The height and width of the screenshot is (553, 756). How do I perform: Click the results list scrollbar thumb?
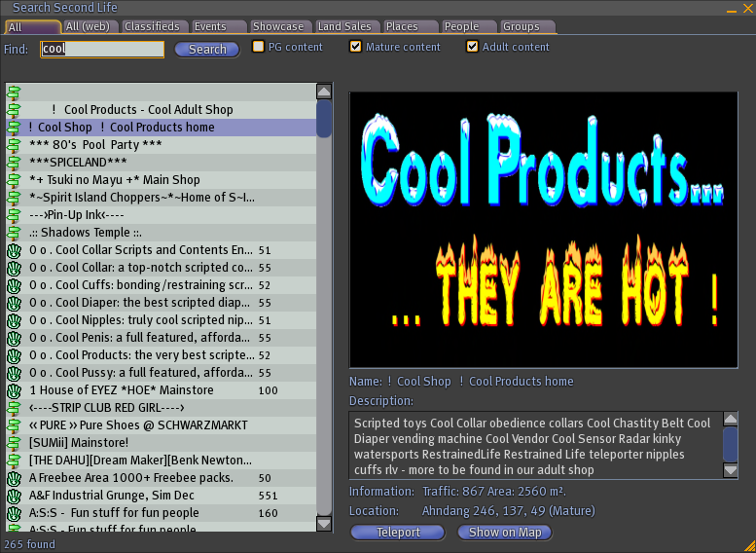(x=324, y=119)
